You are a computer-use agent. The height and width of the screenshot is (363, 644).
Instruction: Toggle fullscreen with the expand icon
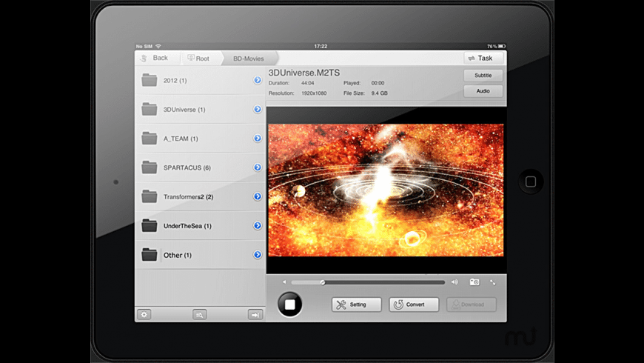493,282
